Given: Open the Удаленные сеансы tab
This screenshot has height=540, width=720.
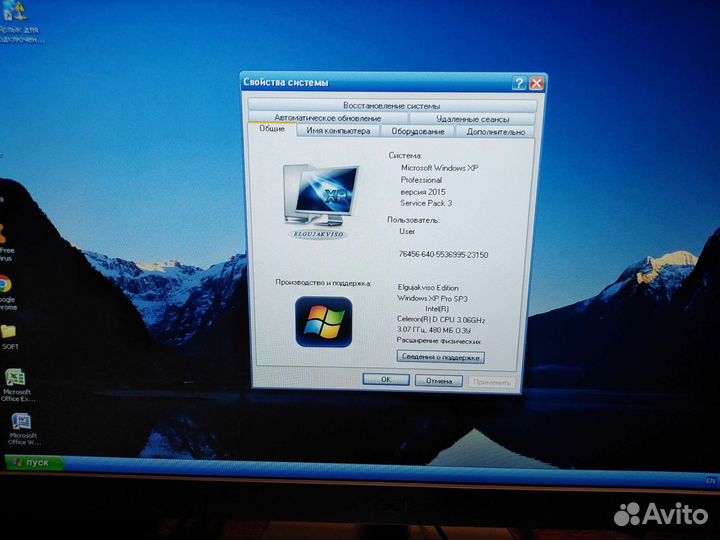Looking at the screenshot, I should 472,119.
